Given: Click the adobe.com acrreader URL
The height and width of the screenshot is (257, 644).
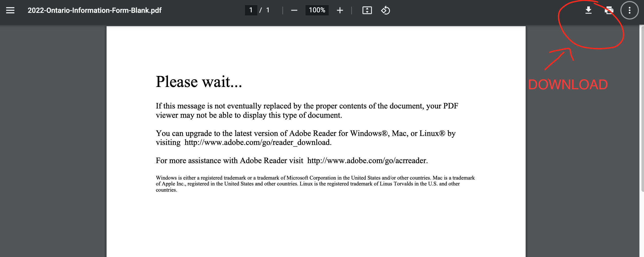Looking at the screenshot, I should [367, 161].
